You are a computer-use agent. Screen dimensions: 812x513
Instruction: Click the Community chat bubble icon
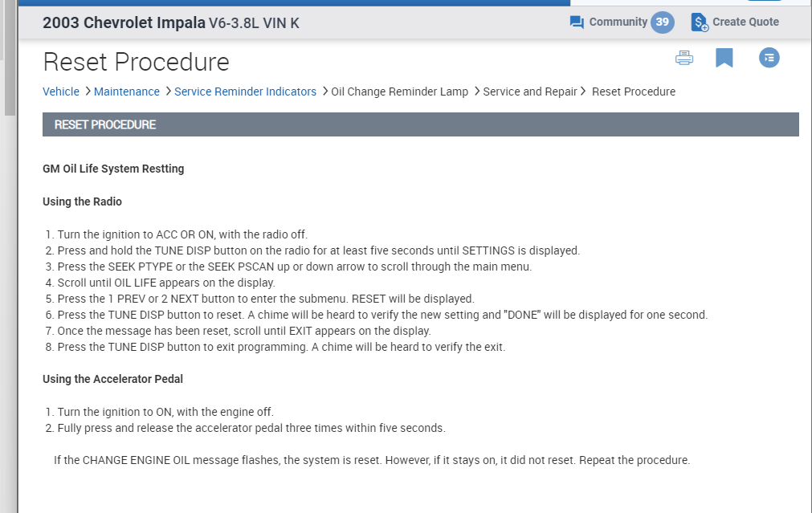coord(577,22)
